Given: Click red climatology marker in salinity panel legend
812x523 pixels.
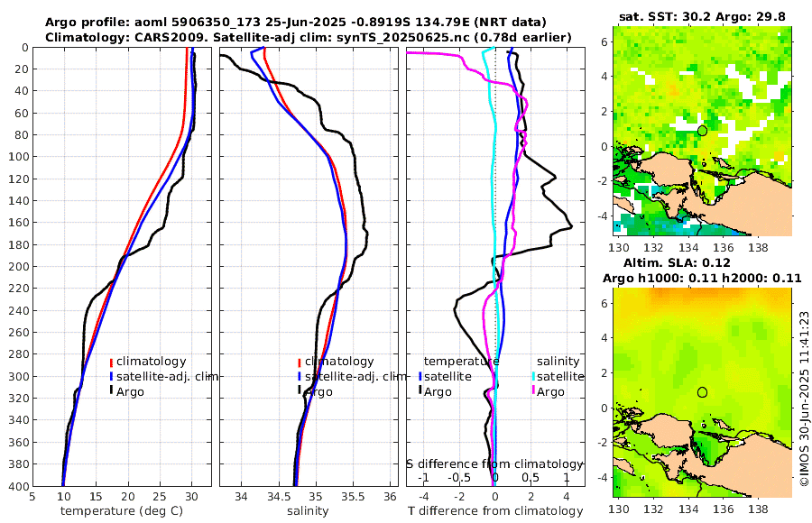Looking at the screenshot, I should tap(300, 362).
